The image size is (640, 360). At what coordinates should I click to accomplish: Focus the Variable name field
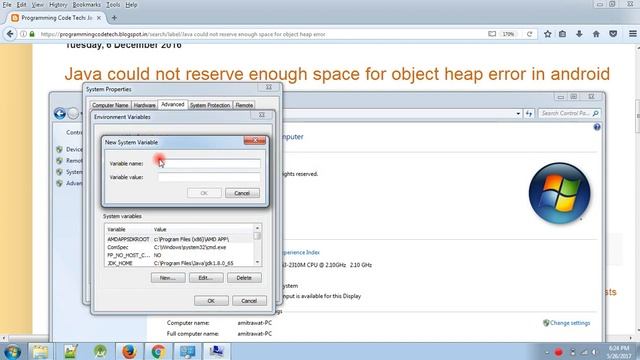(x=209, y=164)
